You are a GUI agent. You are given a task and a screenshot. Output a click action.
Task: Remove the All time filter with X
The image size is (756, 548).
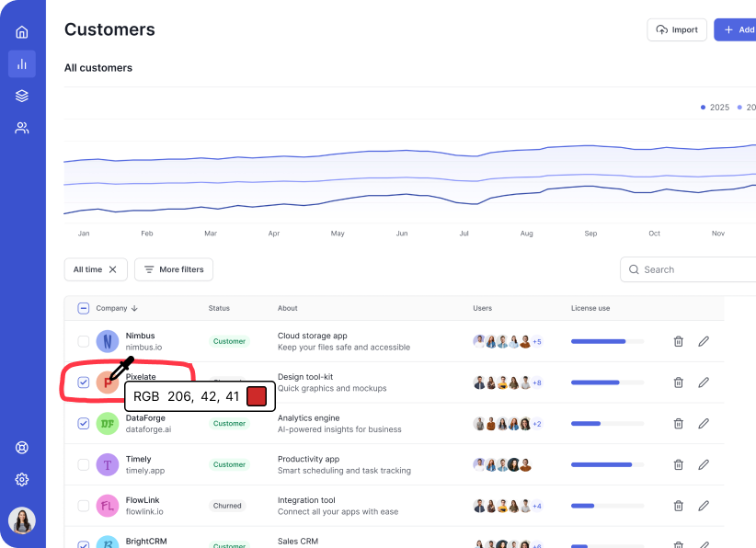(113, 269)
